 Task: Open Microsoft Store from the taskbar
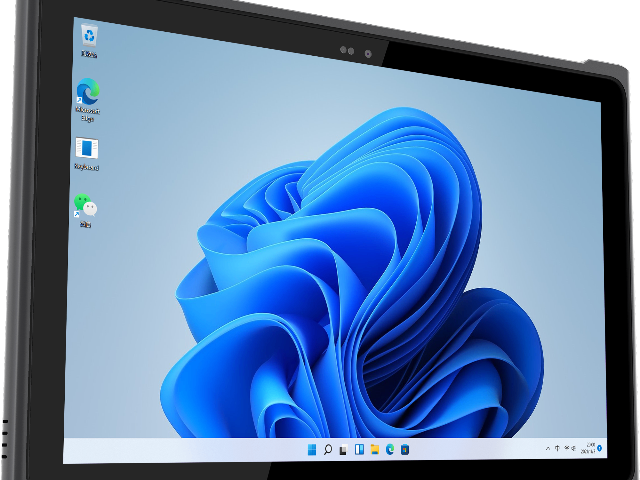pyautogui.click(x=405, y=449)
